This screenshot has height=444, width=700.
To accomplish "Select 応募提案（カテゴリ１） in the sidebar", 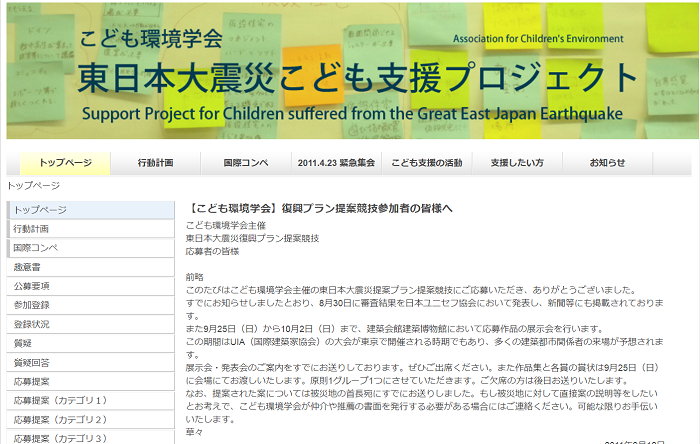I will [60, 400].
